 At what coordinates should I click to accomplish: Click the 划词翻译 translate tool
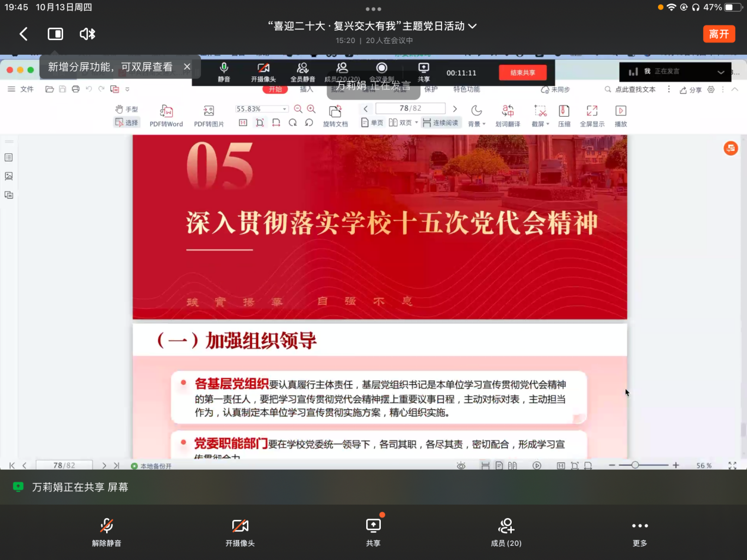click(508, 116)
